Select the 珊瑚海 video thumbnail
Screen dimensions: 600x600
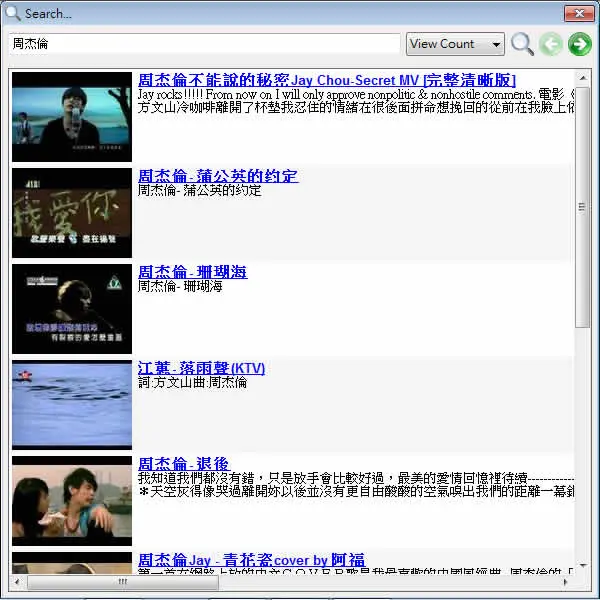tap(72, 309)
